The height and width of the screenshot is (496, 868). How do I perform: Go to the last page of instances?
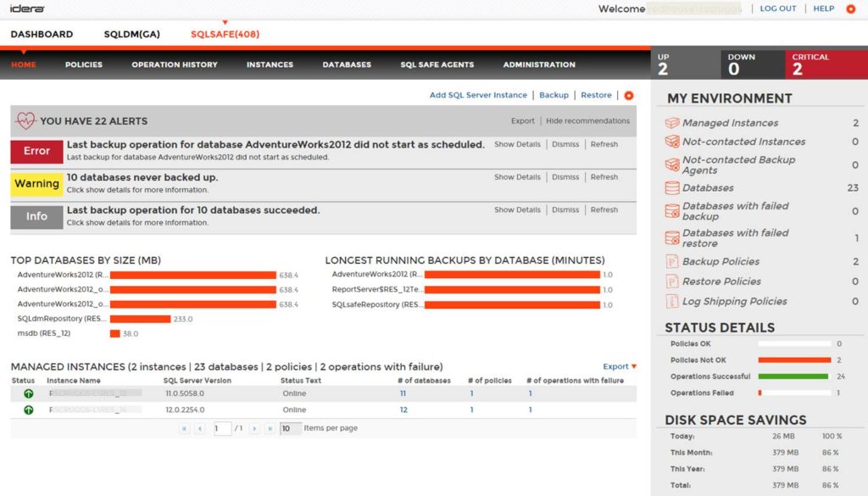point(270,428)
